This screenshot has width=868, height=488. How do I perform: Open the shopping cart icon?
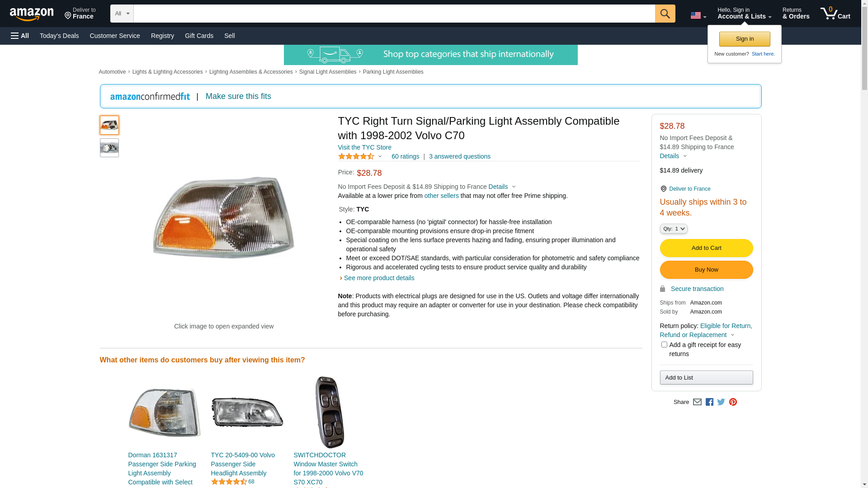click(835, 14)
